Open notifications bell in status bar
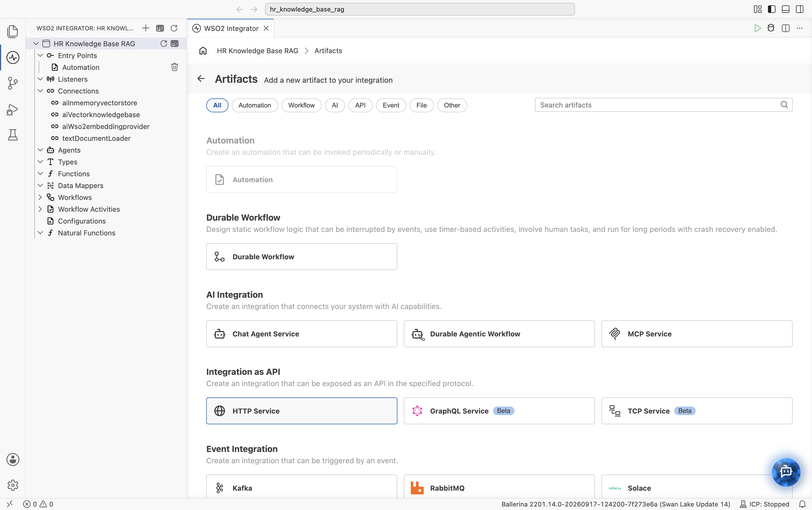812x510 pixels. [802, 504]
